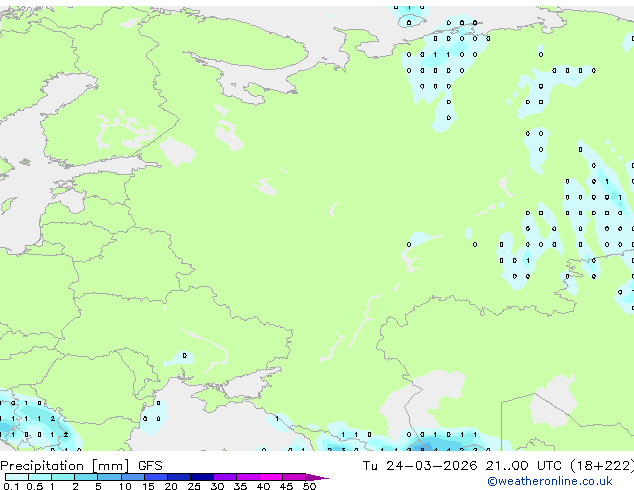This screenshot has height=490, width=634.
Task: Select the blue legend swatch between 10 and 15
Action: [x=133, y=477]
